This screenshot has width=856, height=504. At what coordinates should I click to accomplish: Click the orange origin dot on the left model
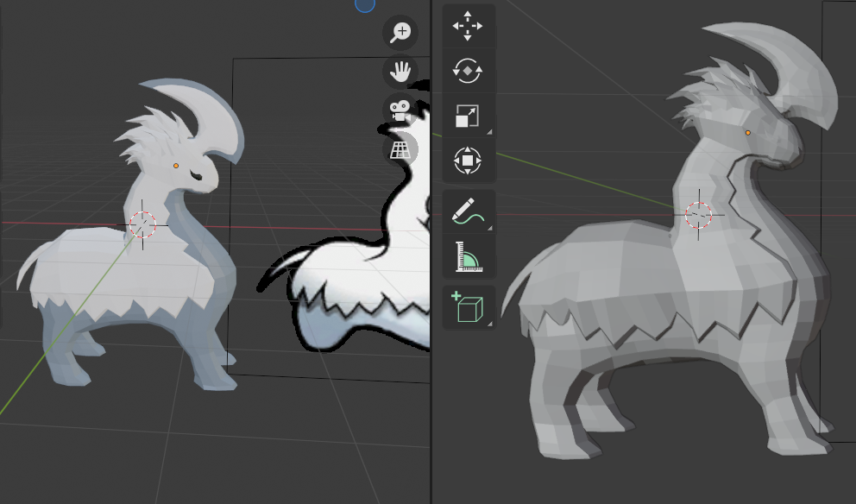pyautogui.click(x=176, y=166)
